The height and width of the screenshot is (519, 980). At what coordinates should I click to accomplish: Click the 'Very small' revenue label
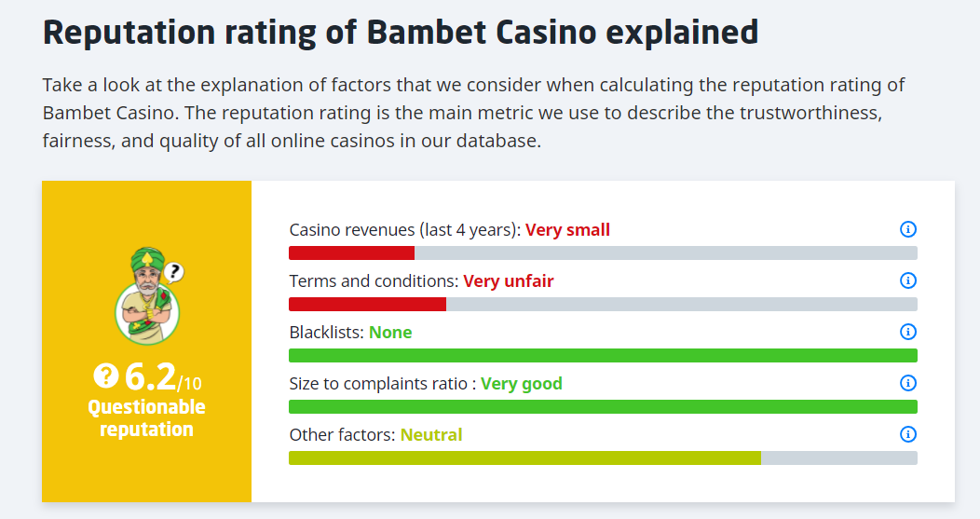point(567,230)
